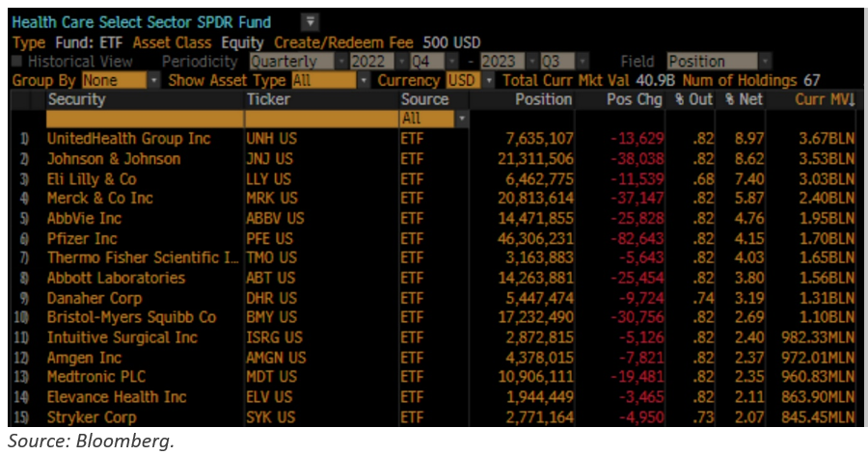Open the Q4 start quarter dropdown
868x455 pixels.
point(433,61)
